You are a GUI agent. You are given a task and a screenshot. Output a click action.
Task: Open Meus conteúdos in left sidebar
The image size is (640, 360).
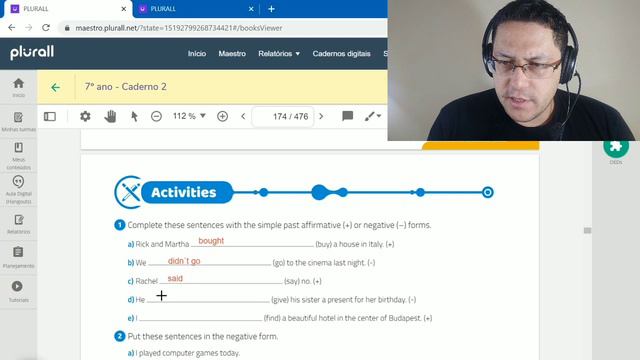(18, 156)
